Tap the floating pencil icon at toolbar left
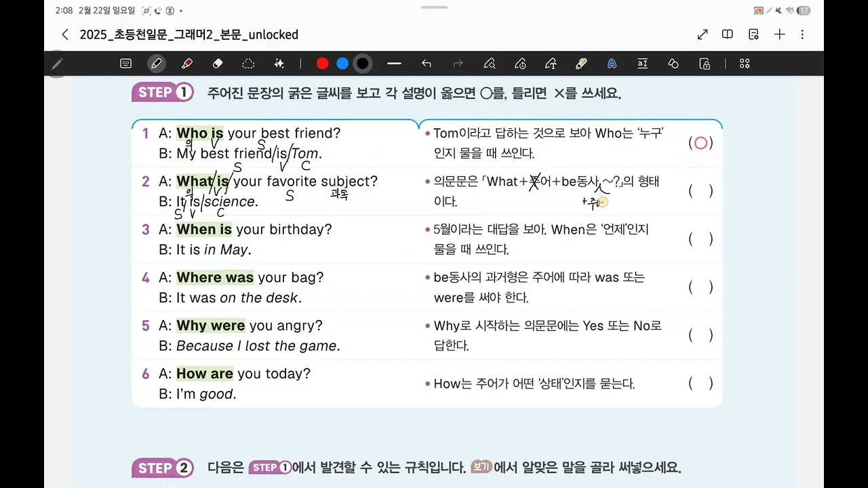868x488 pixels. [57, 64]
